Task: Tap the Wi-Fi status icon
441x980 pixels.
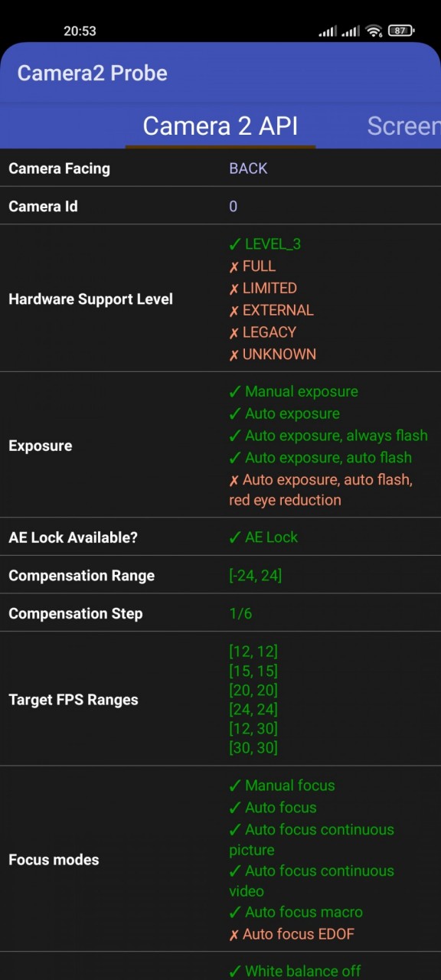Action: tap(374, 31)
